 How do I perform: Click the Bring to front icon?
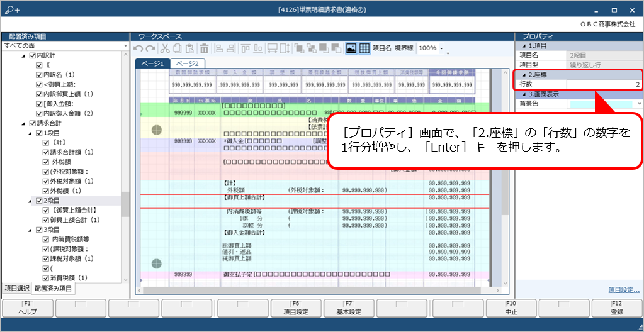[300, 48]
